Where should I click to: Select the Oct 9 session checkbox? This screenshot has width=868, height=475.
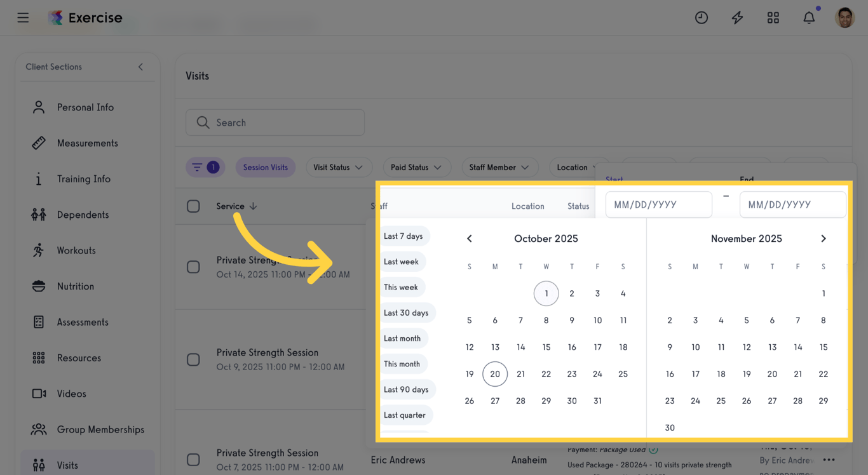[194, 359]
